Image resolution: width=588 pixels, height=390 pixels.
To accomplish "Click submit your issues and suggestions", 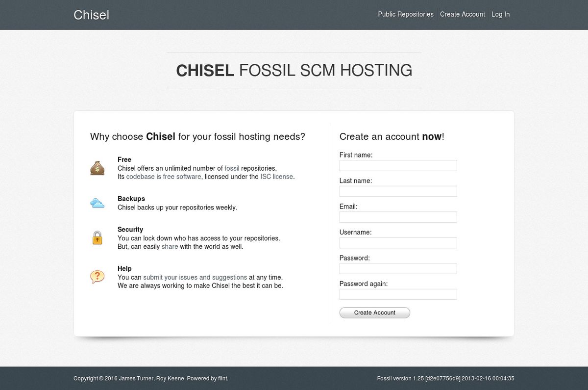I will coord(194,277).
